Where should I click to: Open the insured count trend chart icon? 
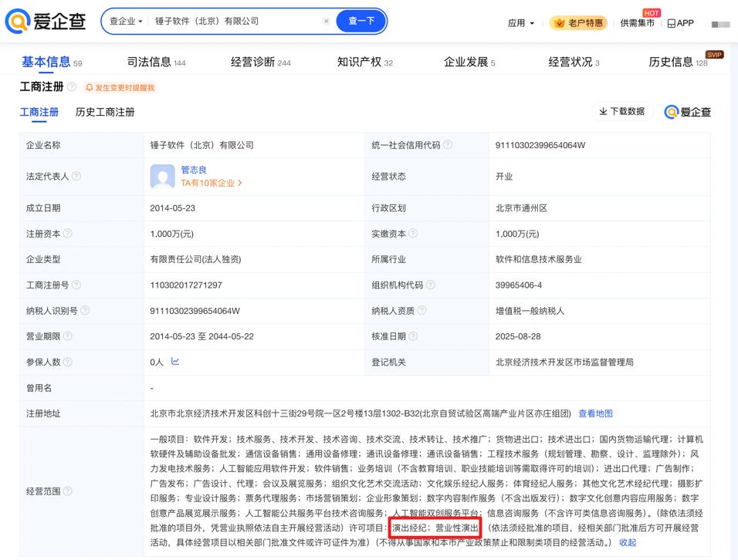click(x=175, y=361)
